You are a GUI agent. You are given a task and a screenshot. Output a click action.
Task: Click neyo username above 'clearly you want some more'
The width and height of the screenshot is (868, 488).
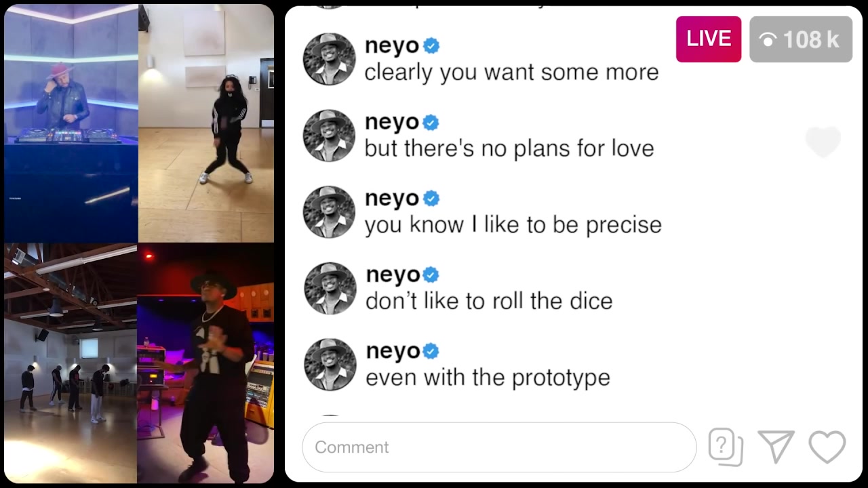click(x=392, y=46)
